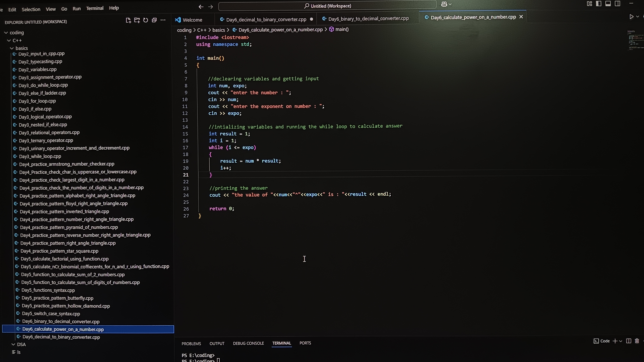Click the New Folder icon in Explorer
This screenshot has height=362, width=644.
coord(137,20)
